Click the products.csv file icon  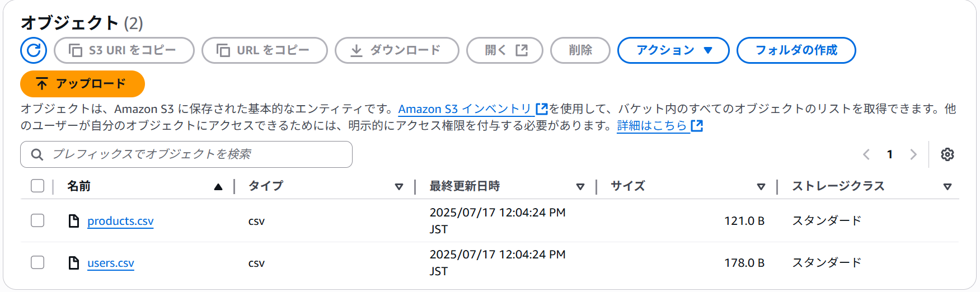pos(73,221)
